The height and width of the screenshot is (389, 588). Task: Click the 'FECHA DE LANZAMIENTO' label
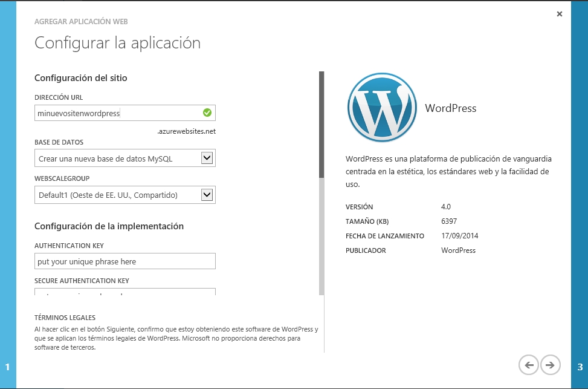385,236
